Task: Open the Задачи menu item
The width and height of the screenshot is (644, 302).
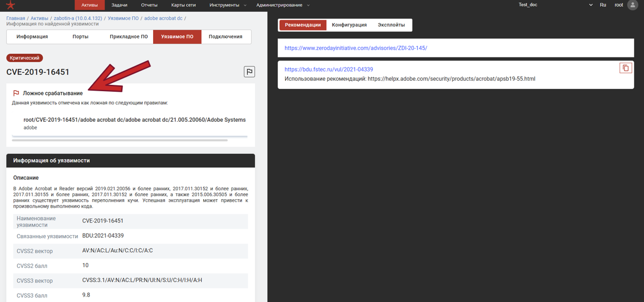Action: (x=119, y=5)
